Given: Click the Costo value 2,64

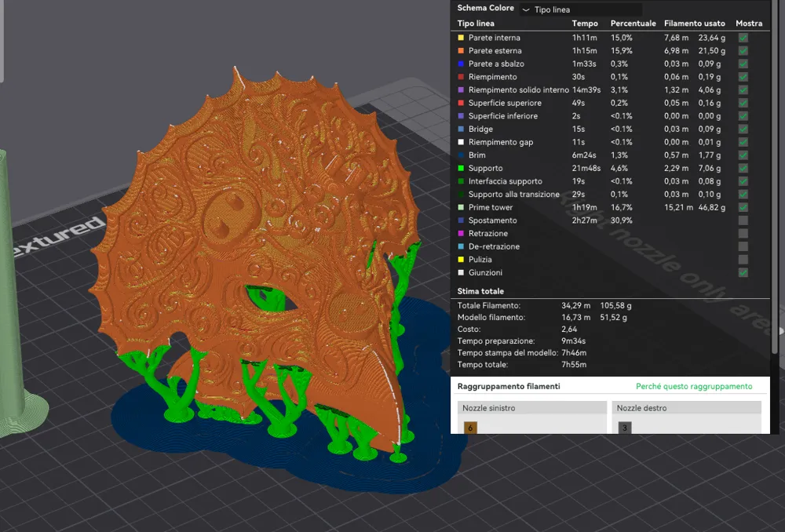Looking at the screenshot, I should click(569, 330).
